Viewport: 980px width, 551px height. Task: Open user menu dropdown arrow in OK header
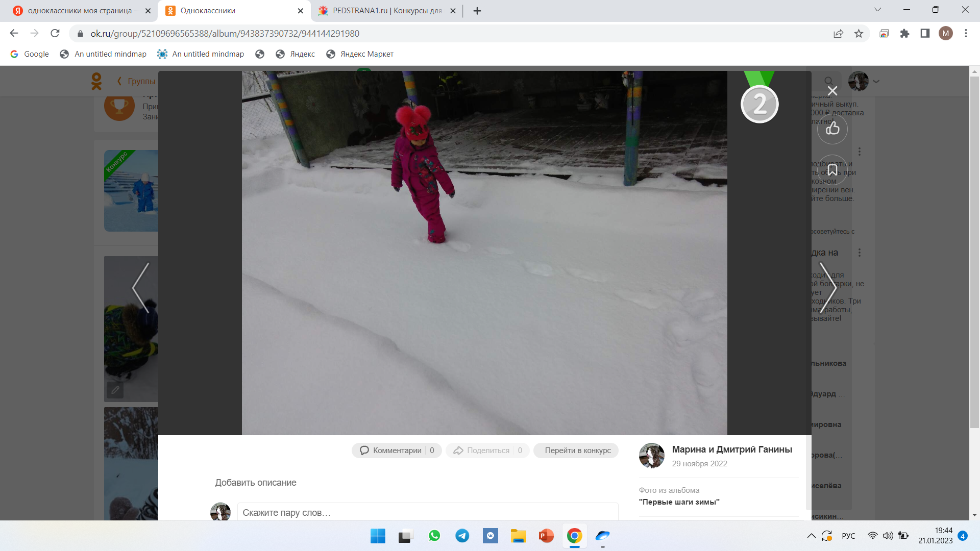[876, 81]
